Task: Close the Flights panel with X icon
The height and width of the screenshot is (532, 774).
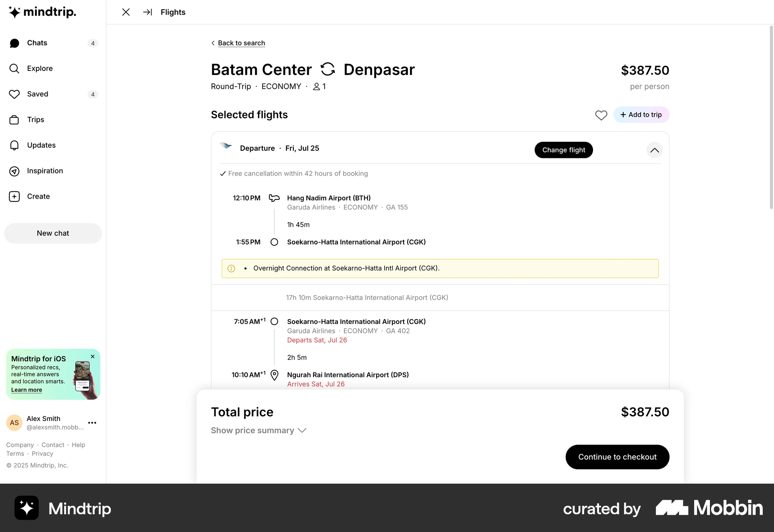Action: point(126,12)
